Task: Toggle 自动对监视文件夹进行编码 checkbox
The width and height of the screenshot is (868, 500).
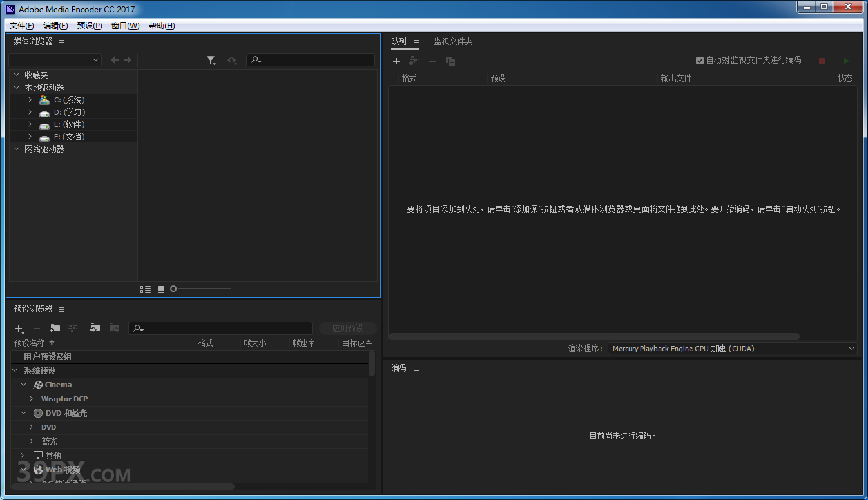Action: click(x=700, y=61)
